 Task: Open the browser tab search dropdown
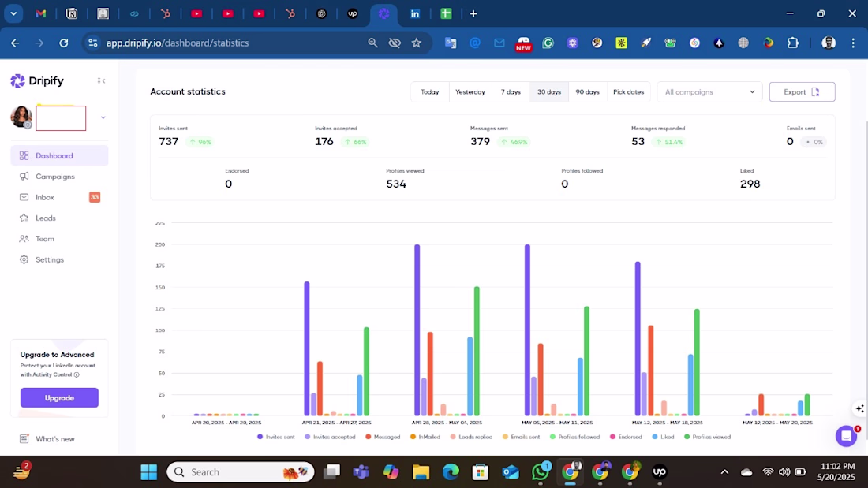pyautogui.click(x=13, y=14)
